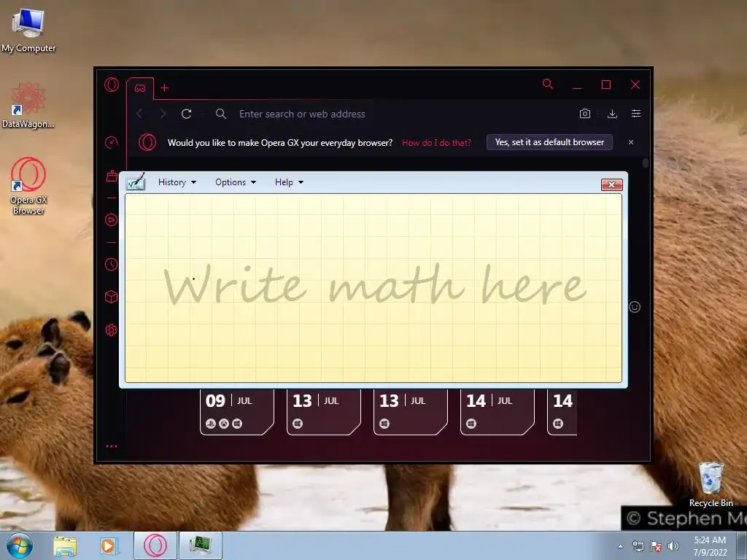Open the first 13 JUL release card

[323, 412]
